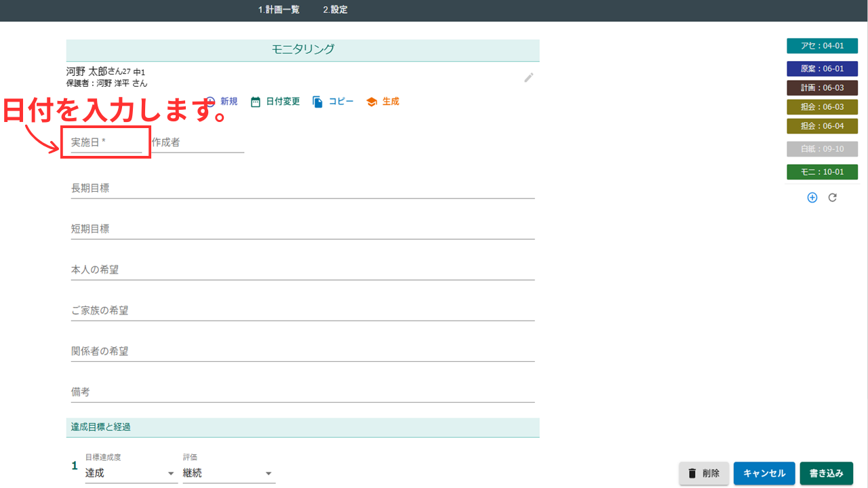The height and width of the screenshot is (488, 868).
Task: Select the 原案：06-01 navy tag
Action: [x=822, y=68]
